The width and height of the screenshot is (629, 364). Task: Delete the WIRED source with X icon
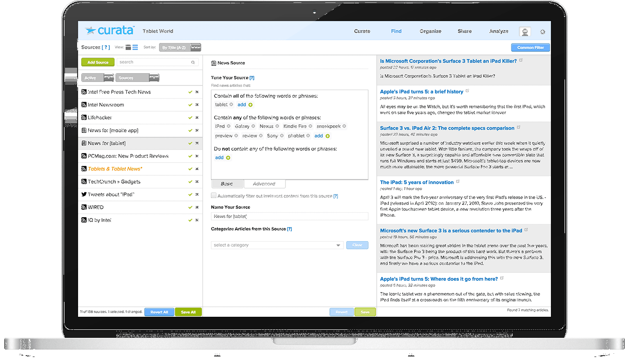pos(197,207)
